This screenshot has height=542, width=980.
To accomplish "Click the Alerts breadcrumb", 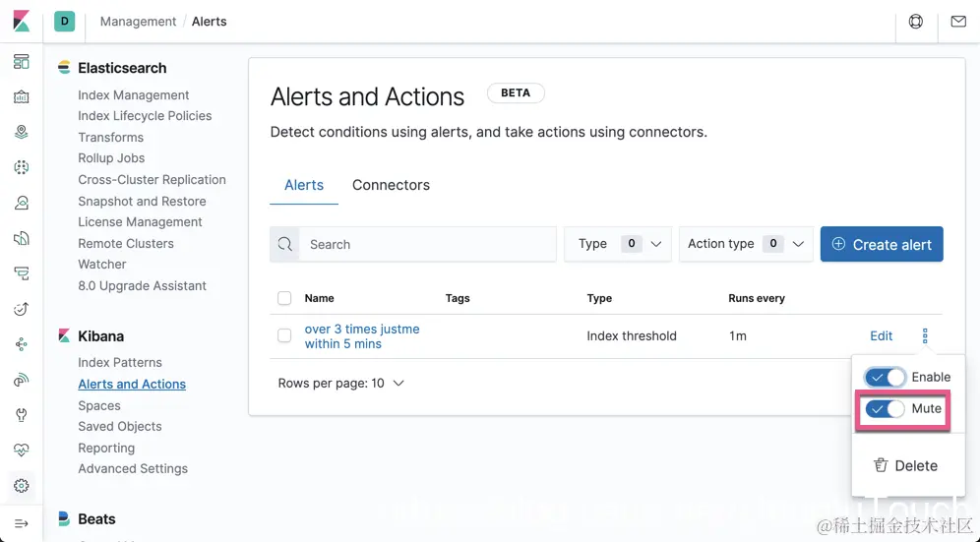I will point(210,22).
